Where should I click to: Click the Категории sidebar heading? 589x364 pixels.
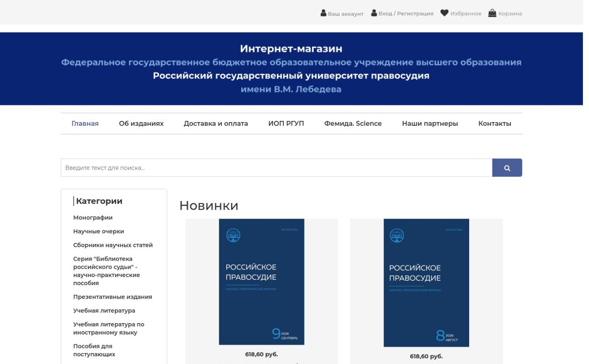pos(99,201)
